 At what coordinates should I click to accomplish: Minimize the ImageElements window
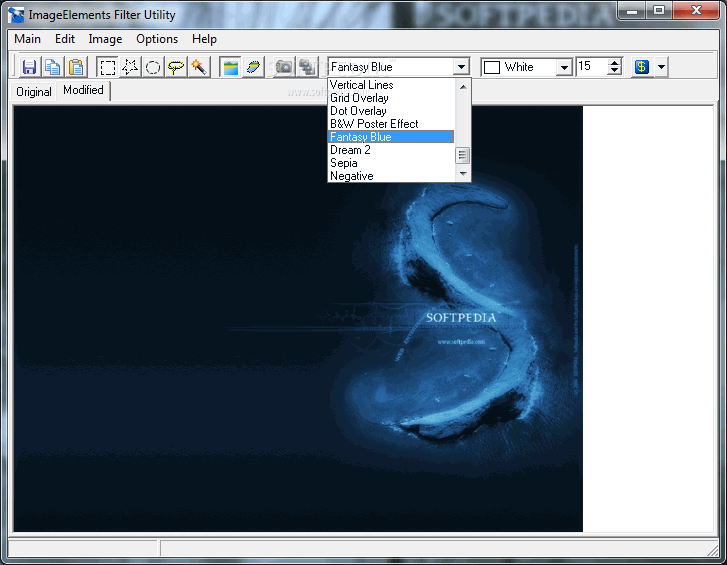click(632, 10)
